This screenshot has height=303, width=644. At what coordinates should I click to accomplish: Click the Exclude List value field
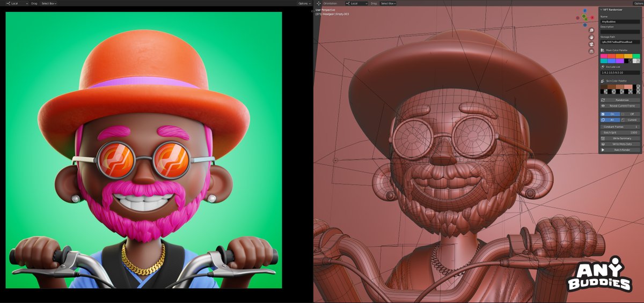coord(620,72)
